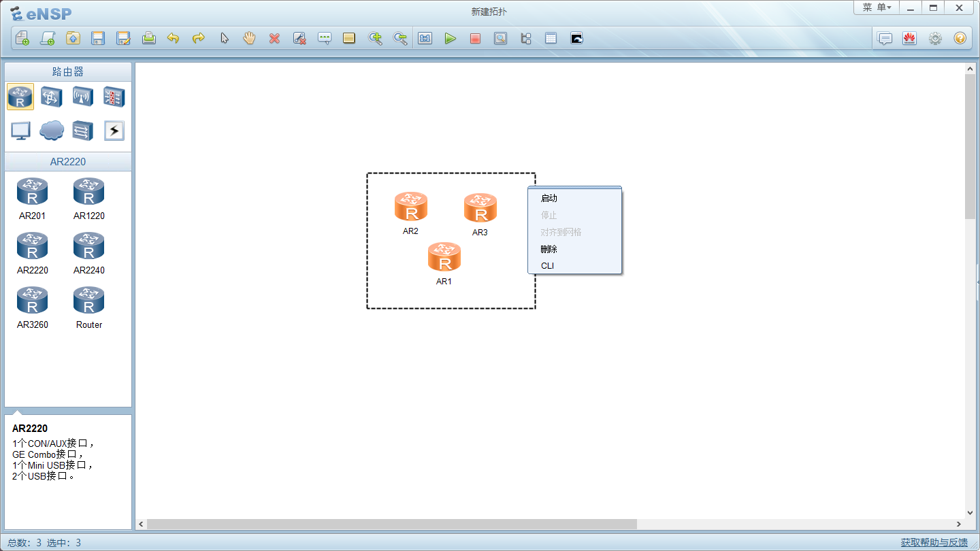This screenshot has width=980, height=551.
Task: Pick the AR1220 router model
Action: pos(88,199)
